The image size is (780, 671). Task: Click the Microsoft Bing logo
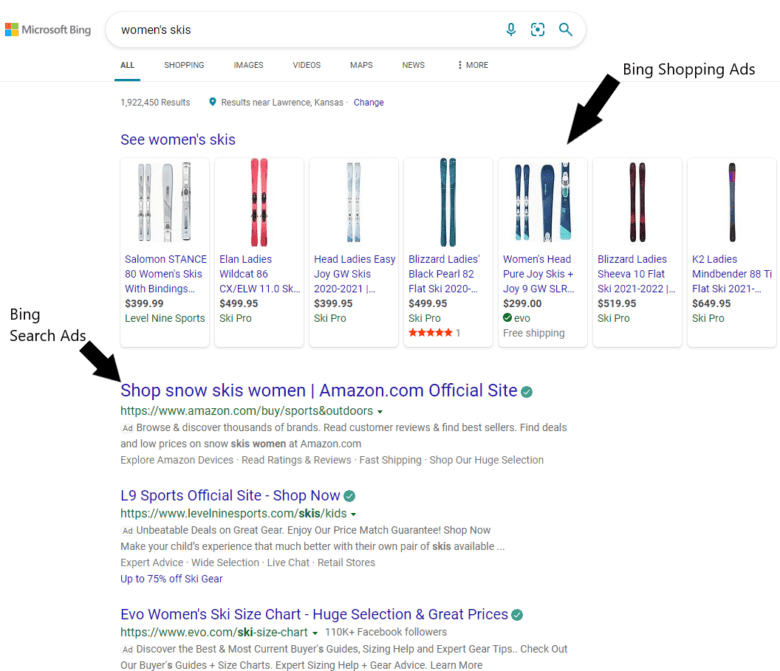(x=48, y=30)
